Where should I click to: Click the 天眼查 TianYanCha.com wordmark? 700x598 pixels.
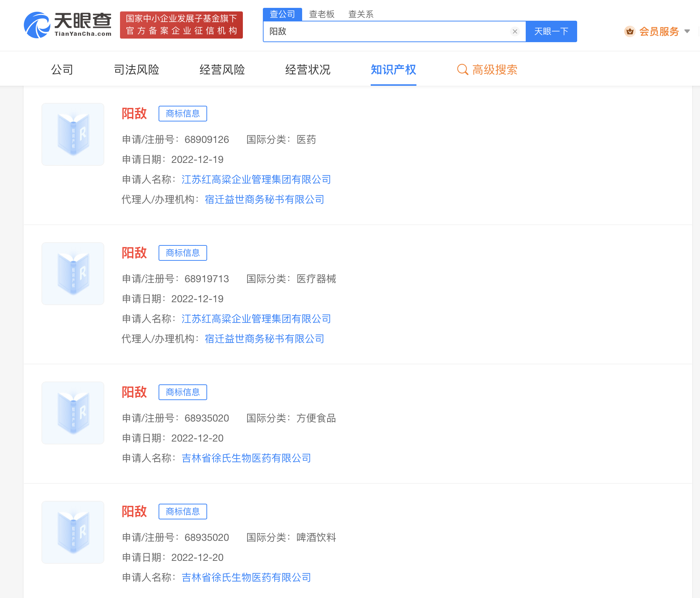coord(83,24)
